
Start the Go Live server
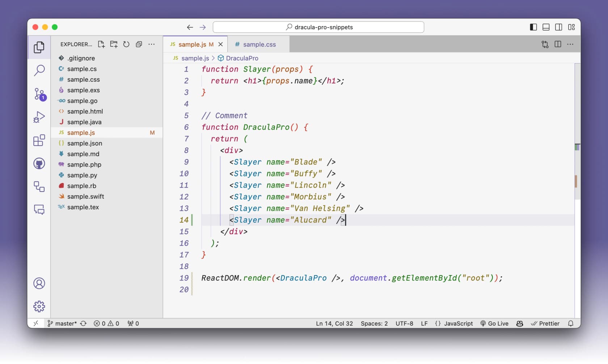click(x=494, y=323)
